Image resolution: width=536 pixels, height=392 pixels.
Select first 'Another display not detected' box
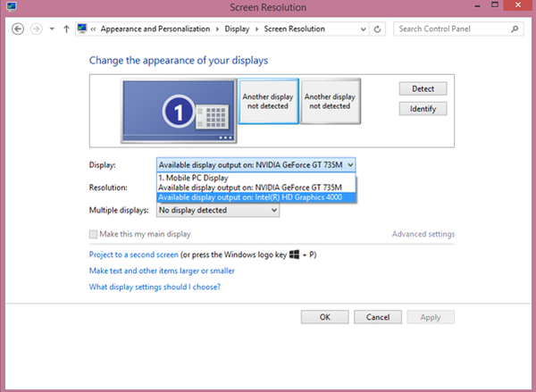click(268, 100)
